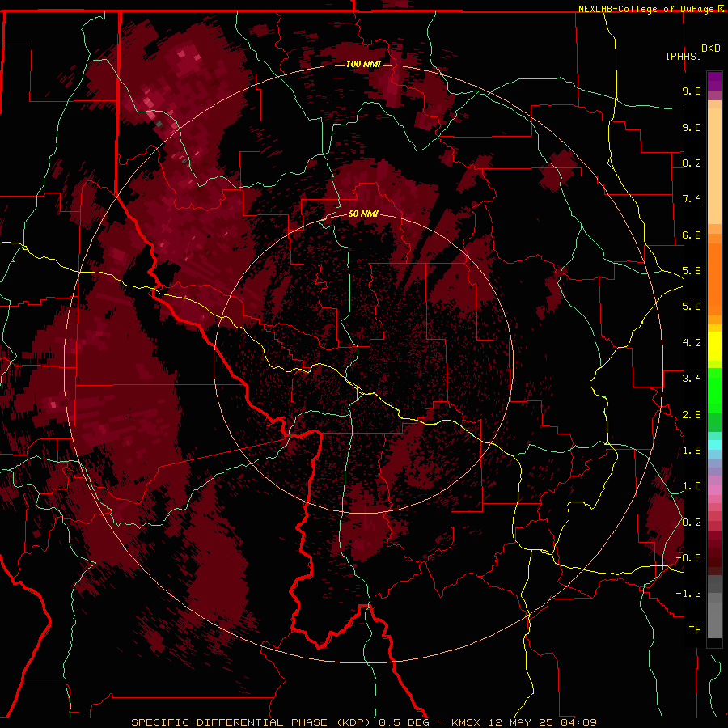This screenshot has width=728, height=728.
Task: Click the DKD product label
Action: 711,49
